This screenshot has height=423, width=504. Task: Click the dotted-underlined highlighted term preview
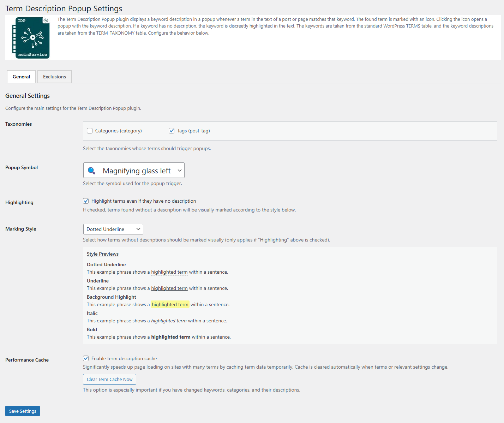click(x=169, y=272)
